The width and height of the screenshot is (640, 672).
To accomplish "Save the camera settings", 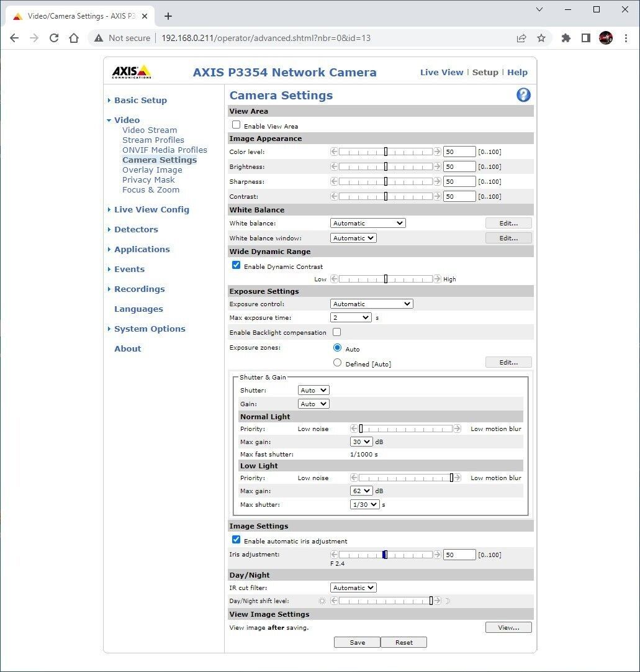I will click(x=358, y=642).
